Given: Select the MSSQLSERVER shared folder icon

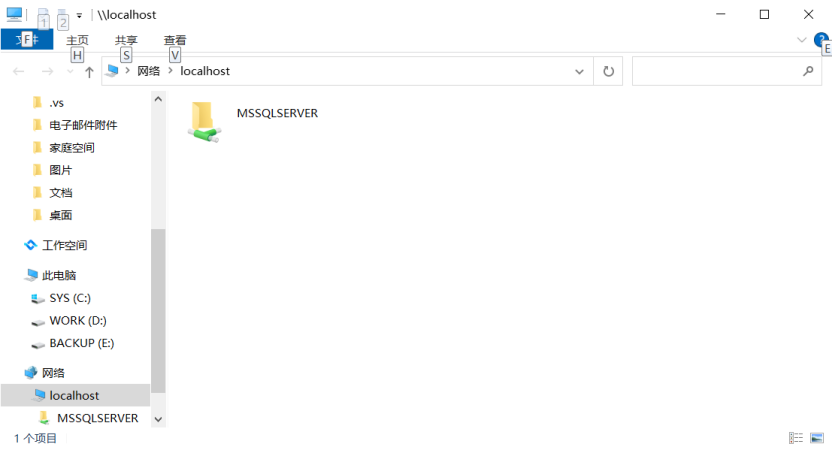Looking at the screenshot, I should (x=204, y=121).
